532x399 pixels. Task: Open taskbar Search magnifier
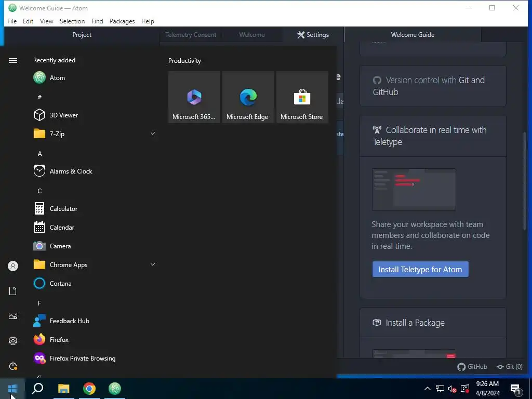coord(37,389)
